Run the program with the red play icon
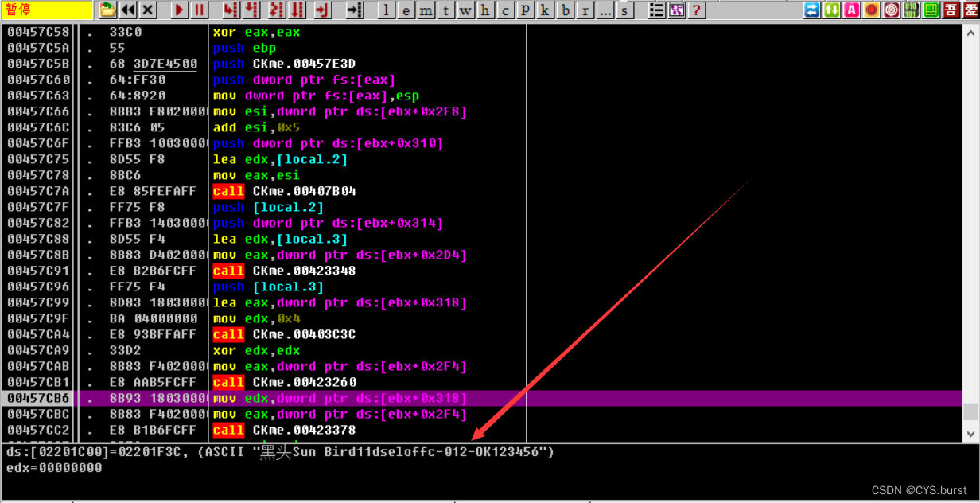The height and width of the screenshot is (503, 980). [x=177, y=10]
